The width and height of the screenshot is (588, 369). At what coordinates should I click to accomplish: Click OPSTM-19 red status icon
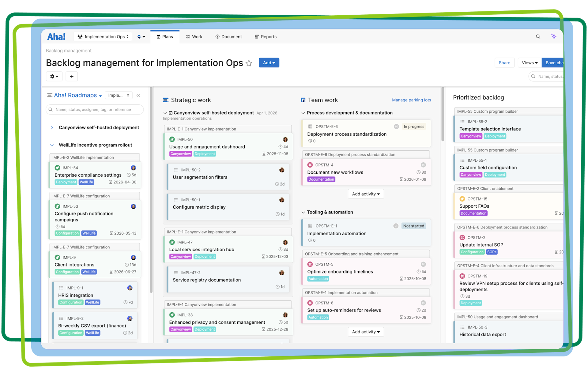pos(462,276)
